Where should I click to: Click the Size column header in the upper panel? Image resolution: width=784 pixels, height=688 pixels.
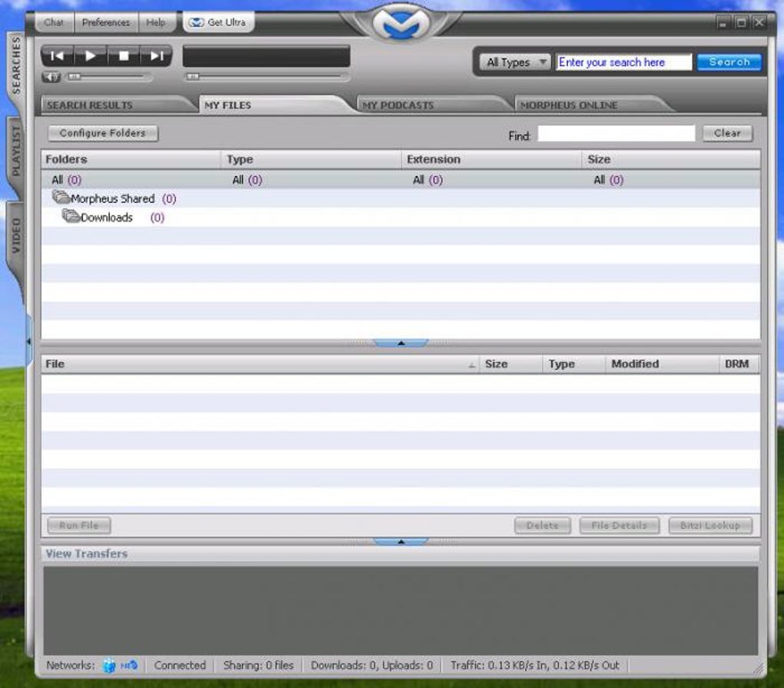(x=672, y=159)
